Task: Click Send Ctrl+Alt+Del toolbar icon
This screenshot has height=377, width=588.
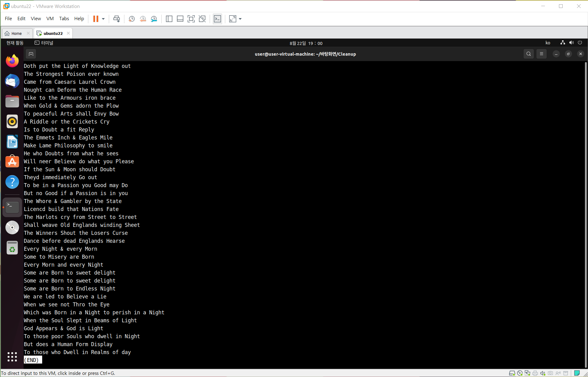Action: 116,19
